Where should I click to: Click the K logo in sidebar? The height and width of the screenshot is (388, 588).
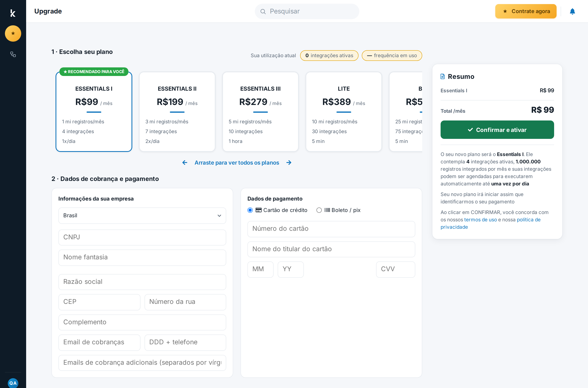pos(13,13)
